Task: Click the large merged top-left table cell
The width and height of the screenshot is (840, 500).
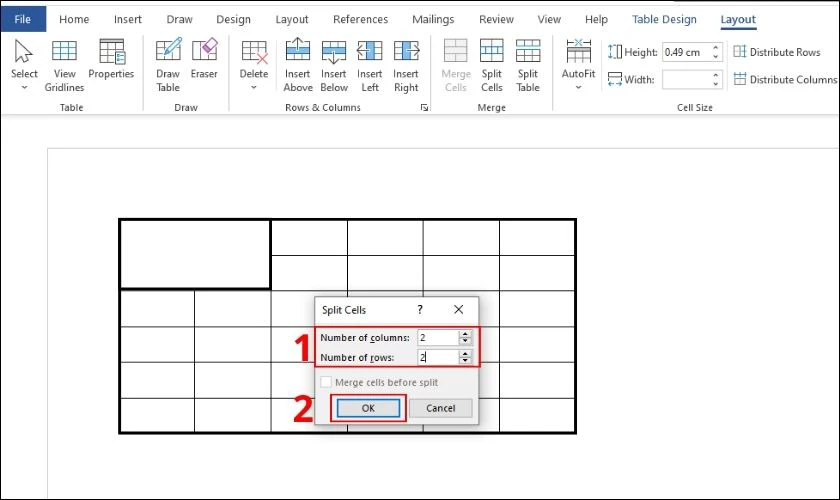Action: click(195, 255)
